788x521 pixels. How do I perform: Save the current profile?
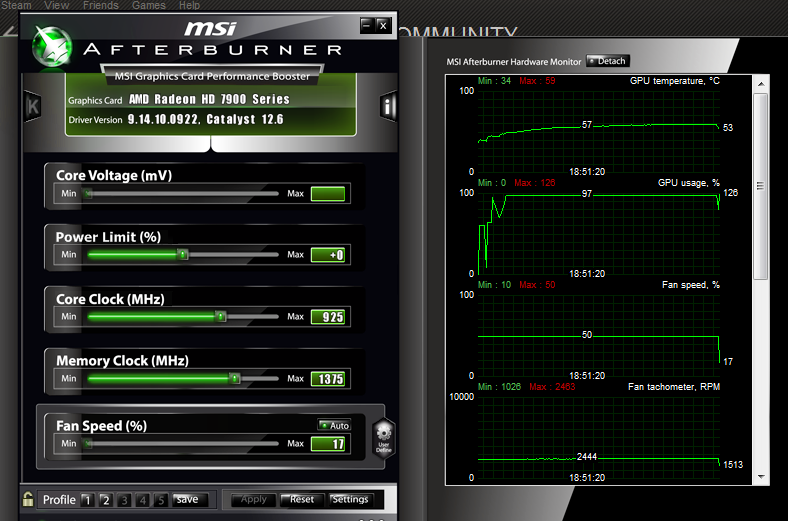tap(186, 499)
